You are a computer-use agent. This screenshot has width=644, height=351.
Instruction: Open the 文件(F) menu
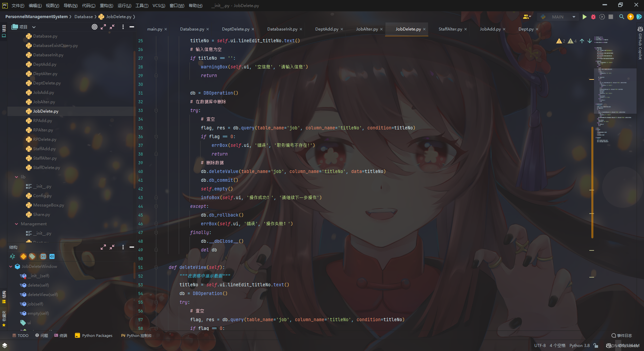(x=18, y=5)
